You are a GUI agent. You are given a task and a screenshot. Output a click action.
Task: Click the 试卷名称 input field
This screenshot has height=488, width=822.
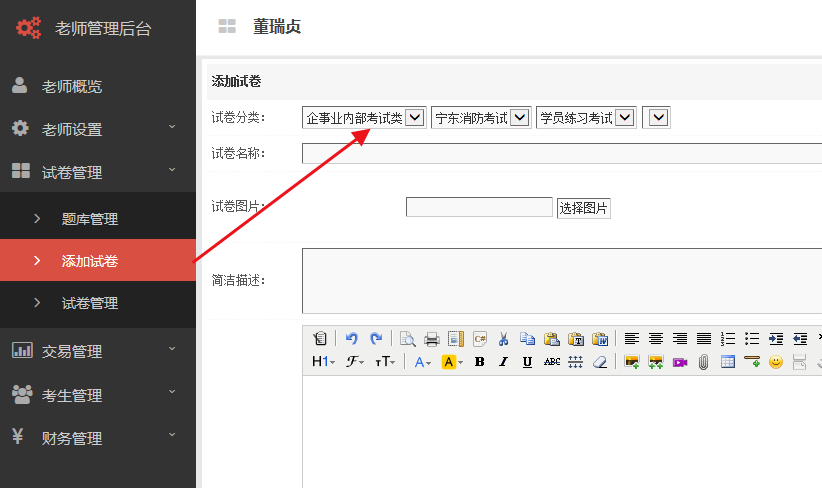[561, 153]
